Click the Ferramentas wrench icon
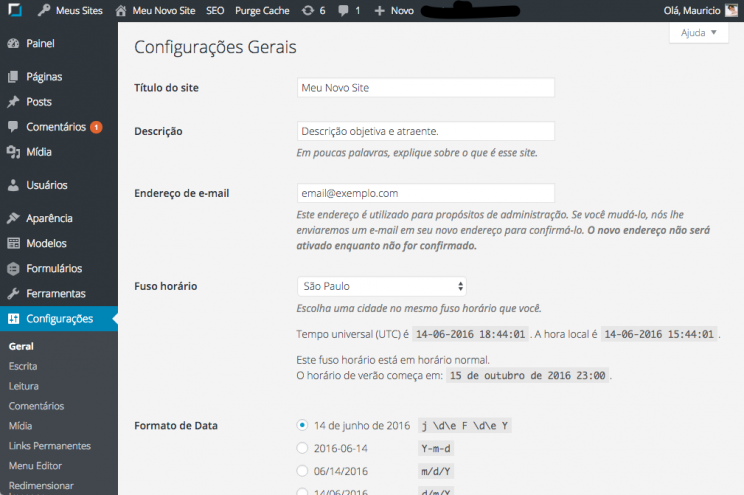744x495 pixels. coord(13,293)
